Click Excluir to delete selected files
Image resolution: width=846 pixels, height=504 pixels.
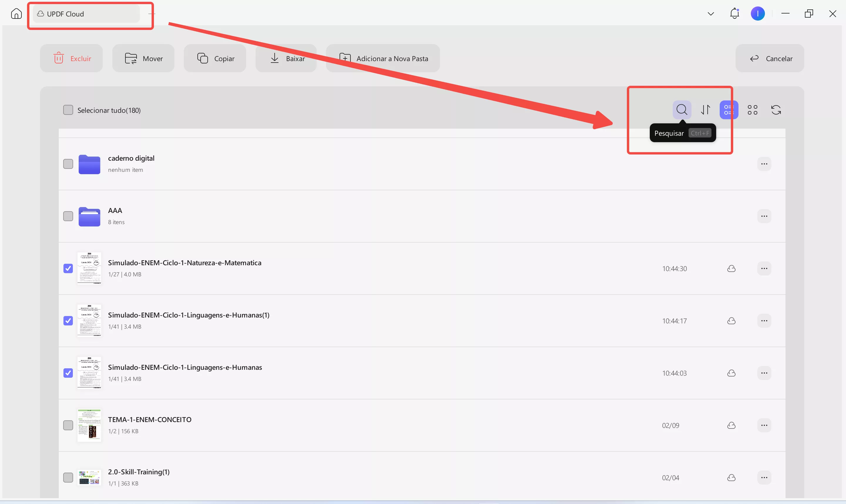click(72, 58)
